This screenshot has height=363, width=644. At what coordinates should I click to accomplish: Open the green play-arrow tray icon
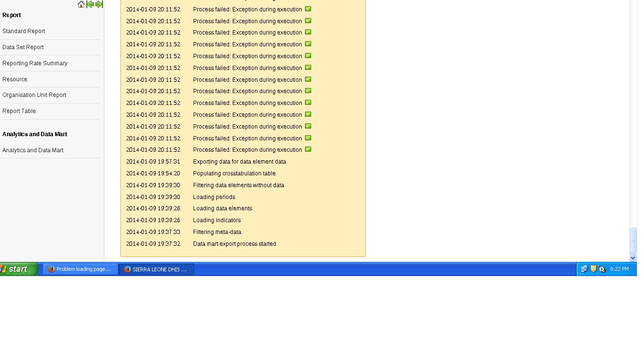(602, 269)
